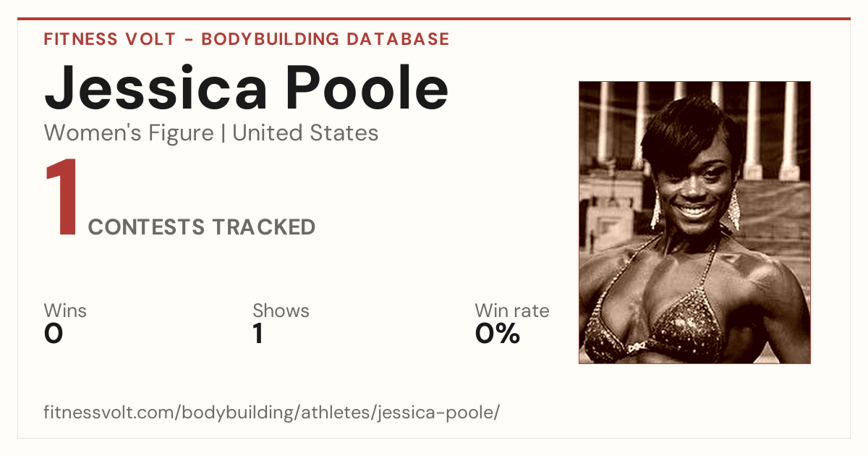Click the red top border line
Screen dimensions: 868x456
coord(434,19)
